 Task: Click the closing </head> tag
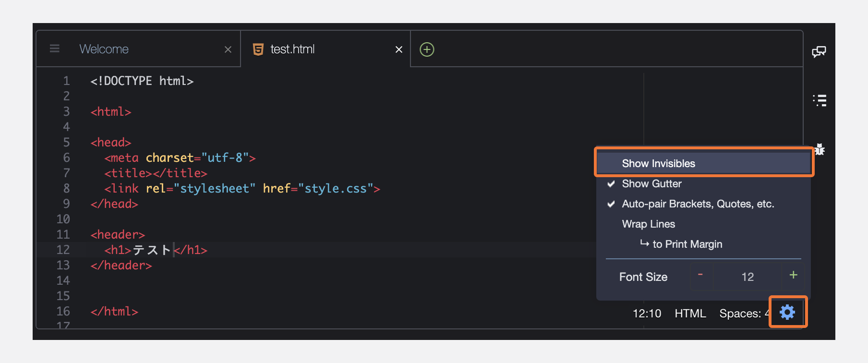coord(114,204)
